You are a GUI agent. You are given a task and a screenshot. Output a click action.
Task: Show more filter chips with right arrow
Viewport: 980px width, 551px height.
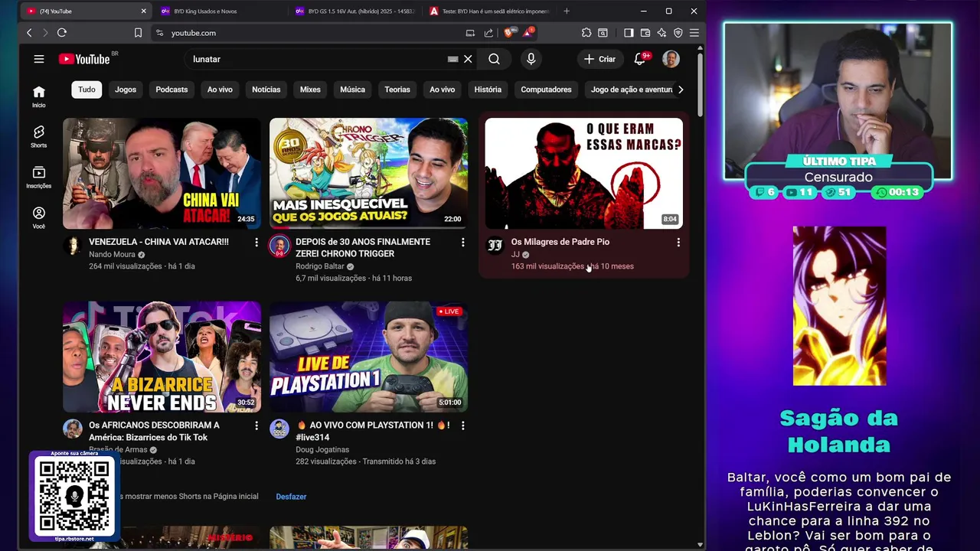pos(681,90)
